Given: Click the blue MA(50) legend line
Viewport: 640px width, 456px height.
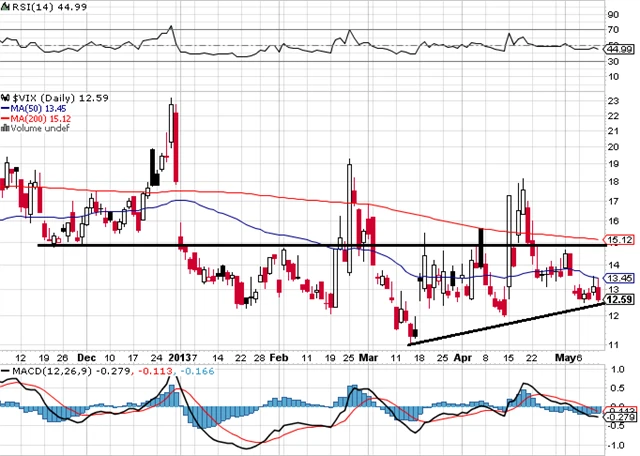Looking at the screenshot, I should pos(5,108).
